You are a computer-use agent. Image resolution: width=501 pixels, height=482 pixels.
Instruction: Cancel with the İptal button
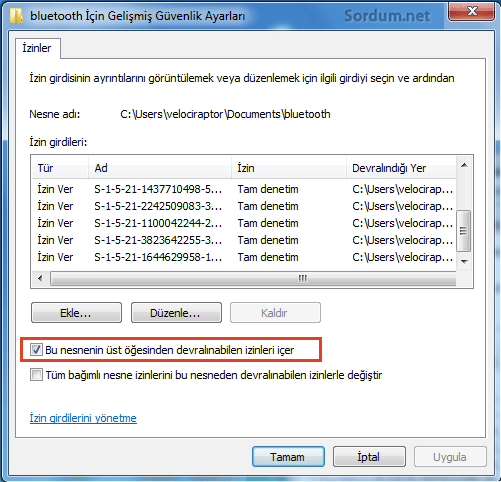369,457
